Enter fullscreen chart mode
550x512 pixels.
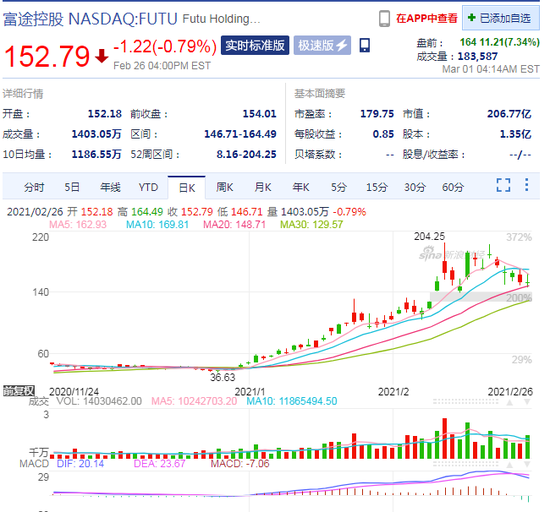[503, 185]
